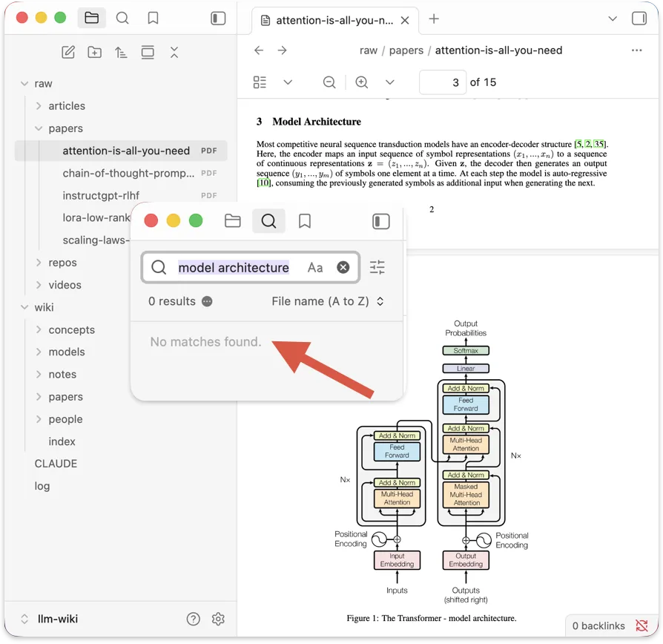Click the page number field
Screen dimensions: 663x644
tap(442, 82)
